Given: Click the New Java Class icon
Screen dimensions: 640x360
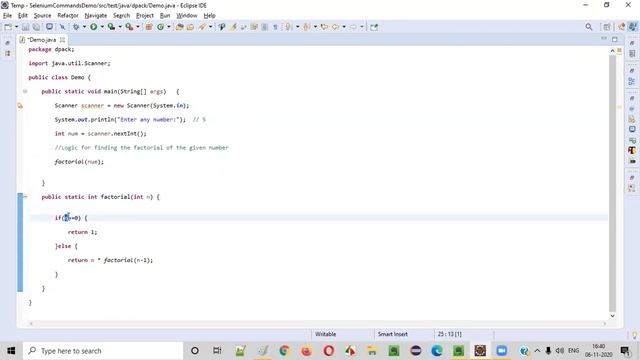Looking at the screenshot, I should point(160,27).
